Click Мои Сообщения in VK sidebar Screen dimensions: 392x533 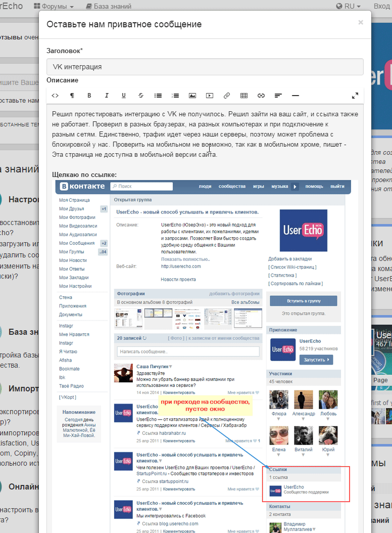click(x=77, y=243)
